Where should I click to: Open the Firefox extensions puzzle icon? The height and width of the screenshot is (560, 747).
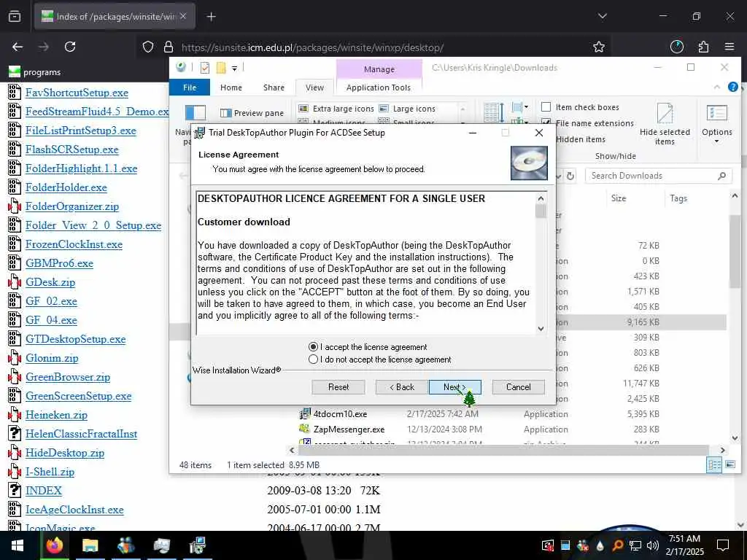[x=703, y=47]
